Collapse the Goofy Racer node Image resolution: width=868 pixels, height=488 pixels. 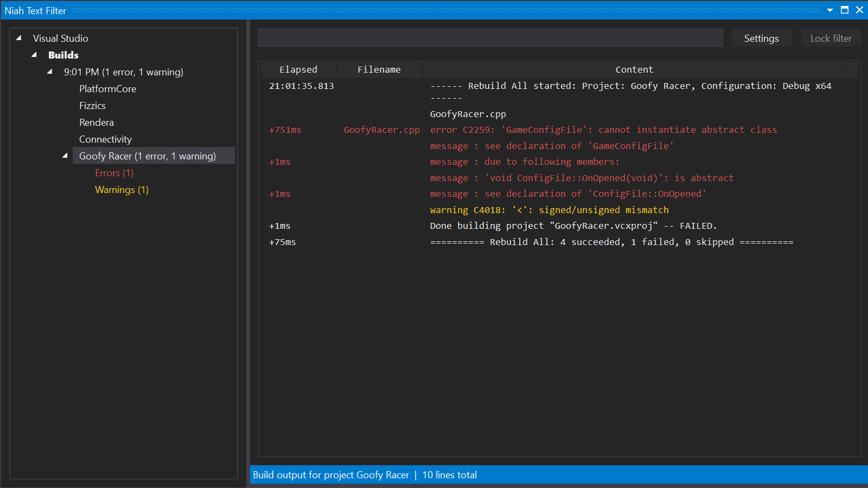point(65,156)
